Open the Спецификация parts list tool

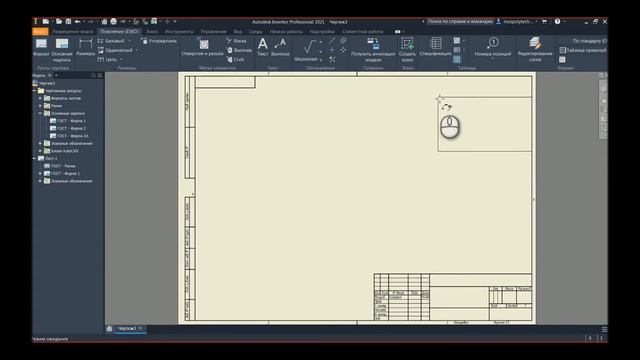[436, 47]
